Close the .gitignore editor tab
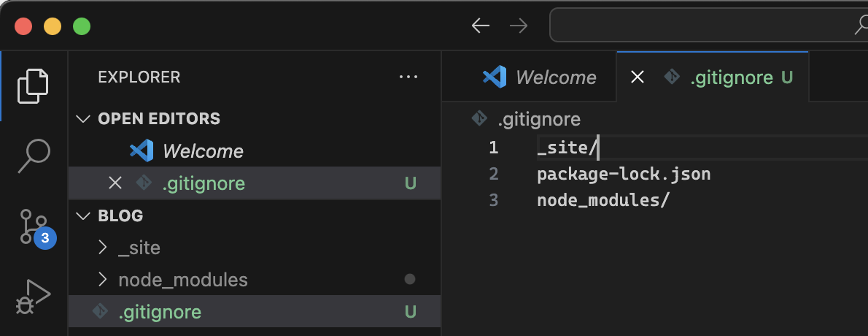Image resolution: width=868 pixels, height=336 pixels. coord(638,77)
